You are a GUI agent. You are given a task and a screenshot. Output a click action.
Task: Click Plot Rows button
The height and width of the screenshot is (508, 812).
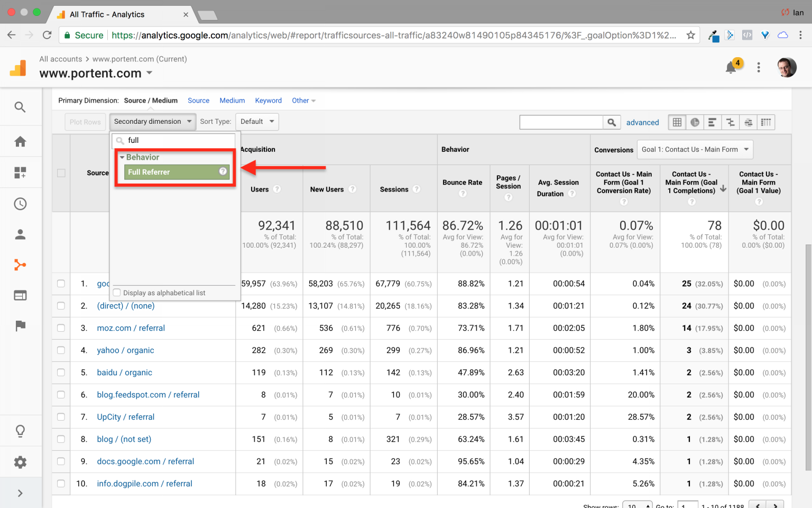click(x=85, y=122)
